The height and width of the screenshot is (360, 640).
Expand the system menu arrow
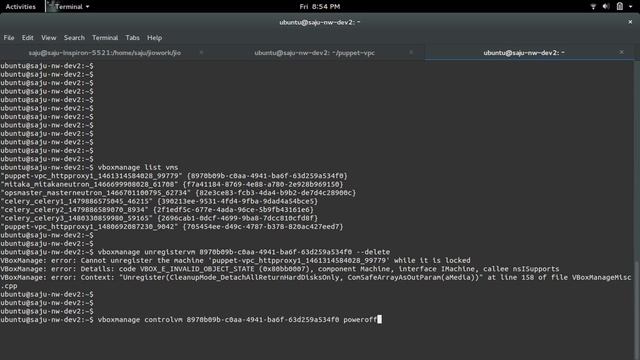click(630, 7)
